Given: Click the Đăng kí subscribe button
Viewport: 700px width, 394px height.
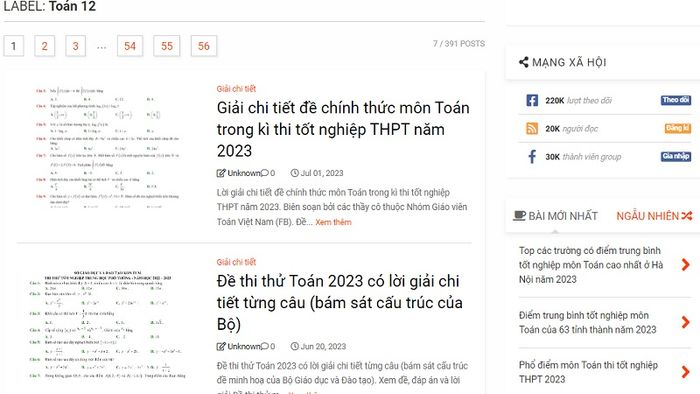Looking at the screenshot, I should point(678,128).
